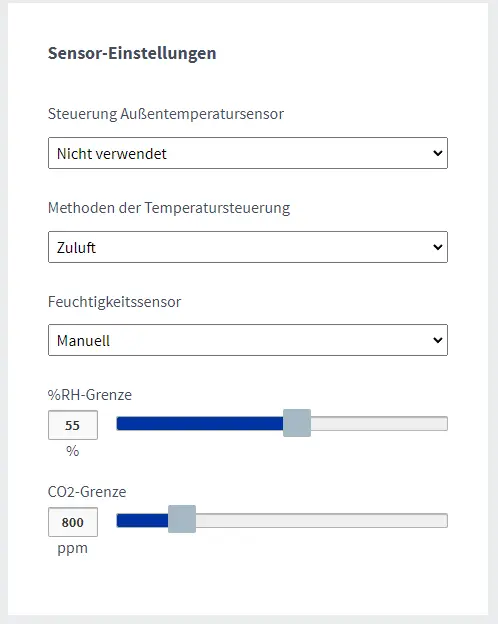The height and width of the screenshot is (624, 498).
Task: Click the '%RH-Grenze' label
Action: 90,395
